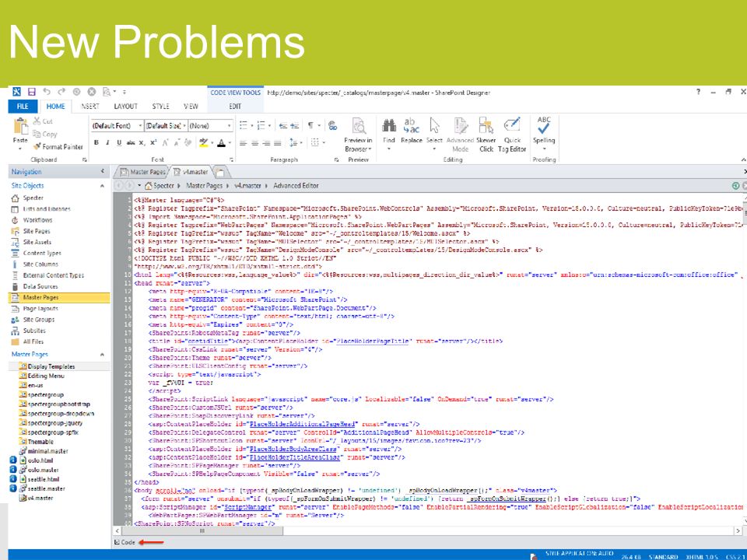Click the numbered list icon

point(261,126)
